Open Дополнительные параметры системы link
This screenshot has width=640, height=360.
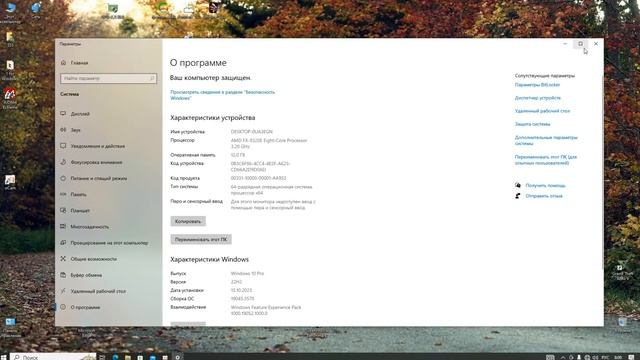(546, 140)
